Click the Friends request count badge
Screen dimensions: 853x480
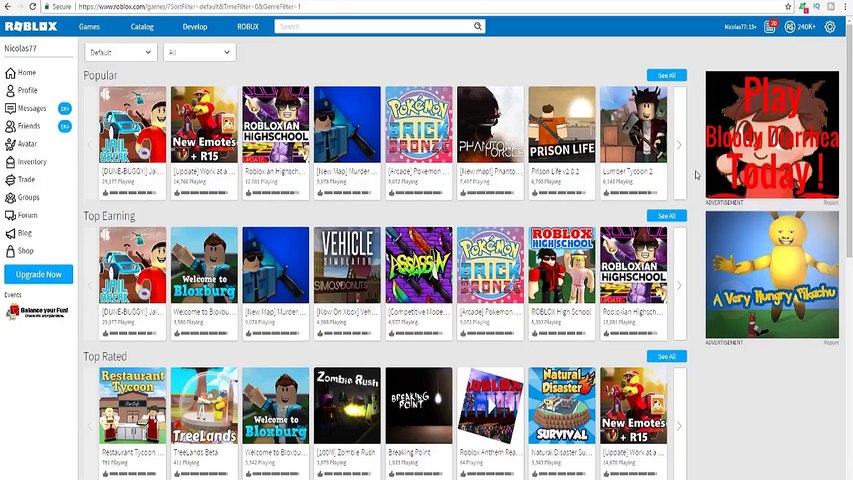pos(65,126)
